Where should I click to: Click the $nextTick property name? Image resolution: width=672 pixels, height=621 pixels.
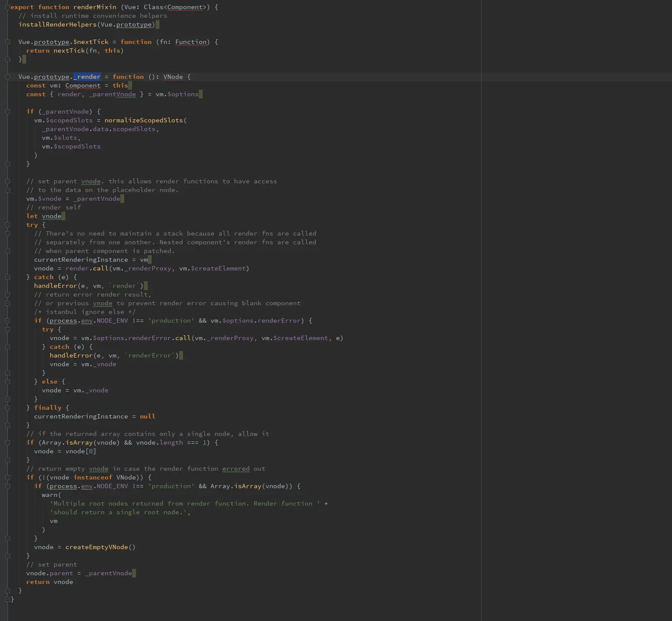(91, 42)
